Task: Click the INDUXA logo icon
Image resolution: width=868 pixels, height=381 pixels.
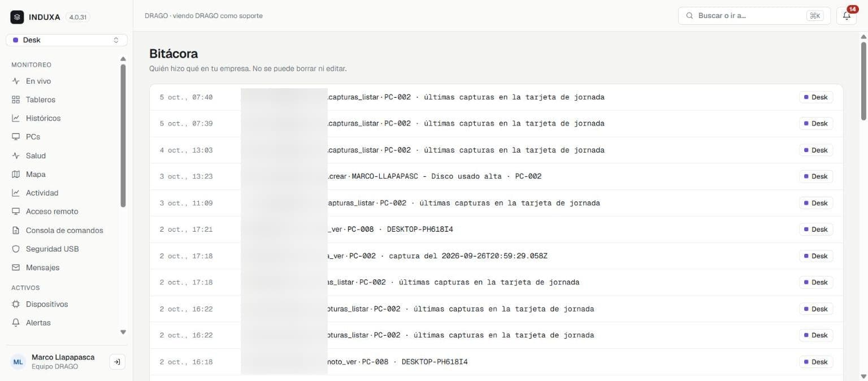Action: (x=18, y=17)
